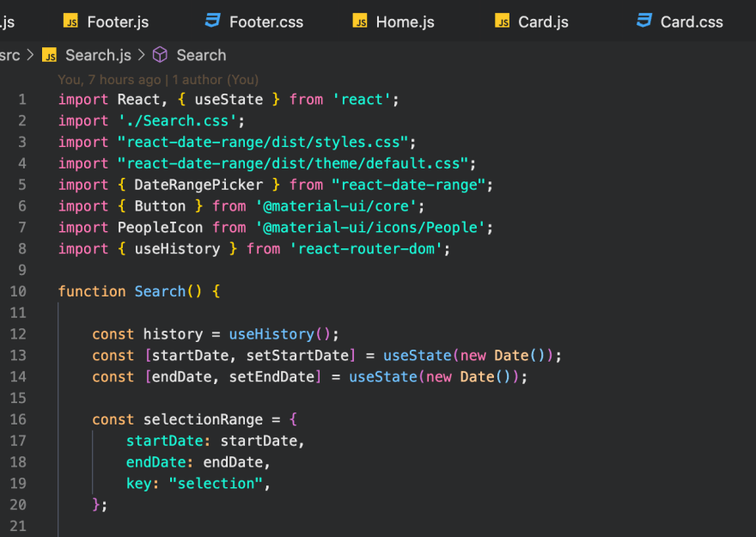Switch to the Card.js tab
The height and width of the screenshot is (537, 756).
pyautogui.click(x=532, y=21)
